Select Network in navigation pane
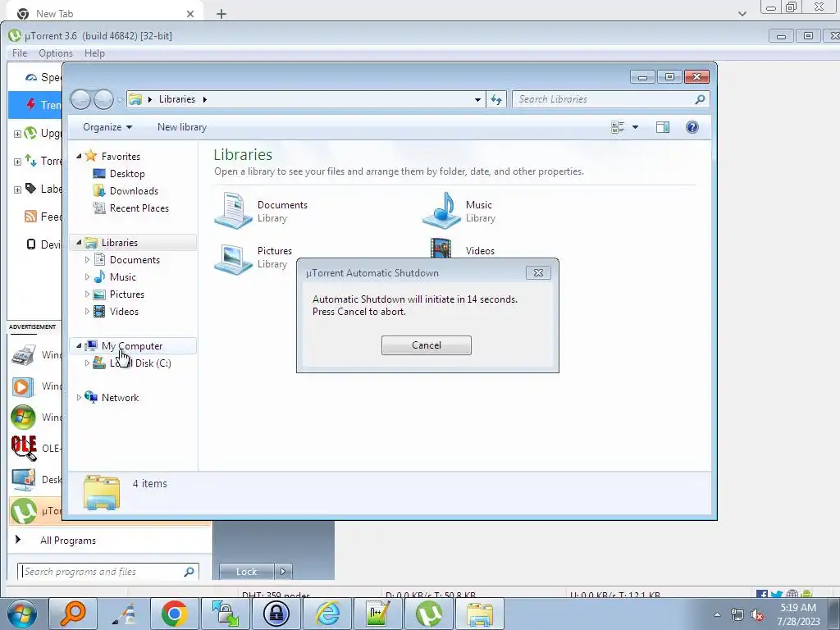840x630 pixels. [x=120, y=398]
